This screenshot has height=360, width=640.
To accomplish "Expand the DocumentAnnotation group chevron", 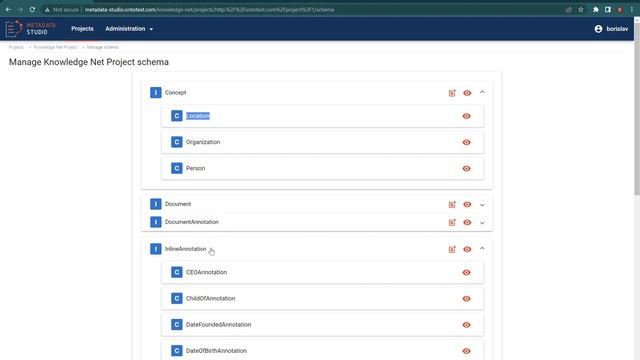I will click(x=482, y=223).
